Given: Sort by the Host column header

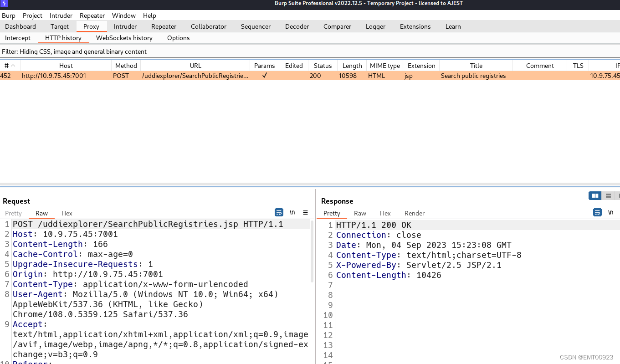Looking at the screenshot, I should 66,66.
